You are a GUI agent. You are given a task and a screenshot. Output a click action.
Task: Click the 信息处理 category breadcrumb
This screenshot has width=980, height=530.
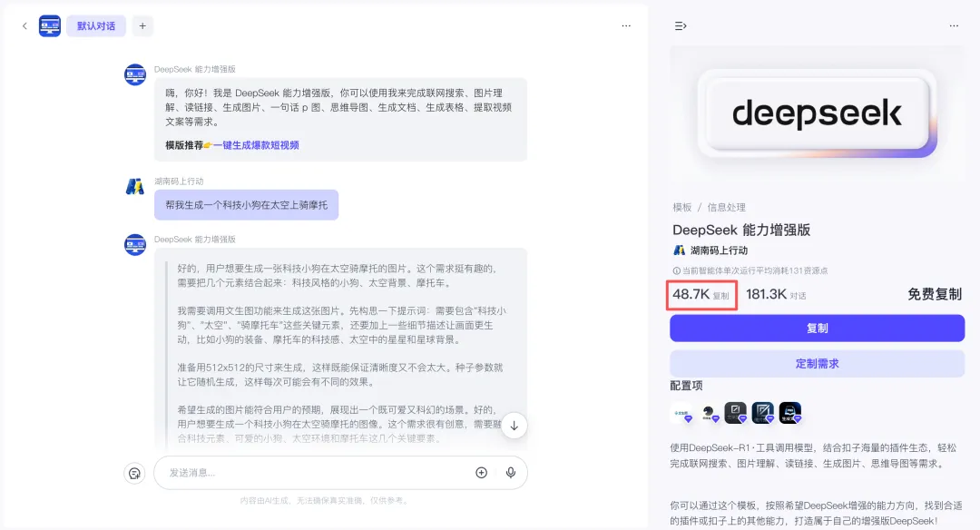[x=726, y=207]
